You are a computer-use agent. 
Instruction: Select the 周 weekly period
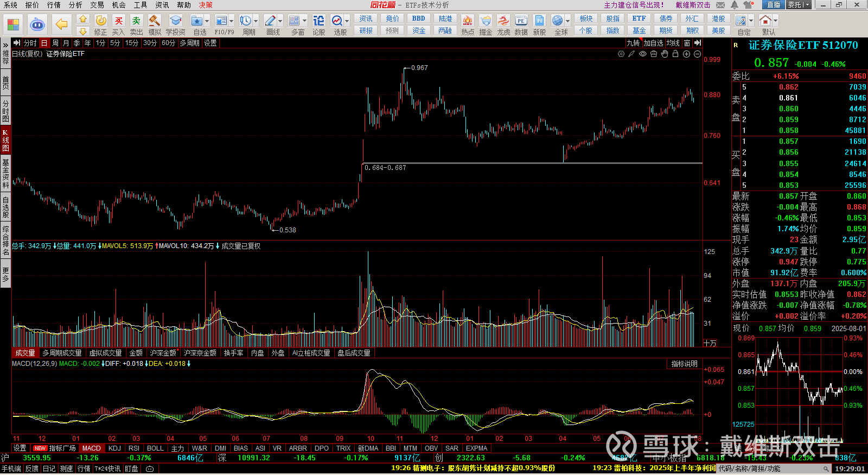[55, 43]
